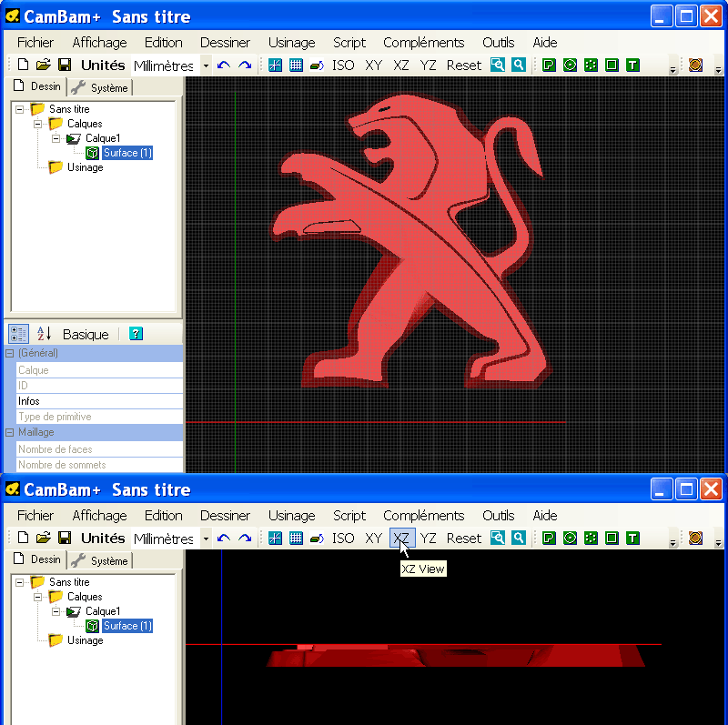
Task: Switch to Dessin tab in top window
Action: 37,86
